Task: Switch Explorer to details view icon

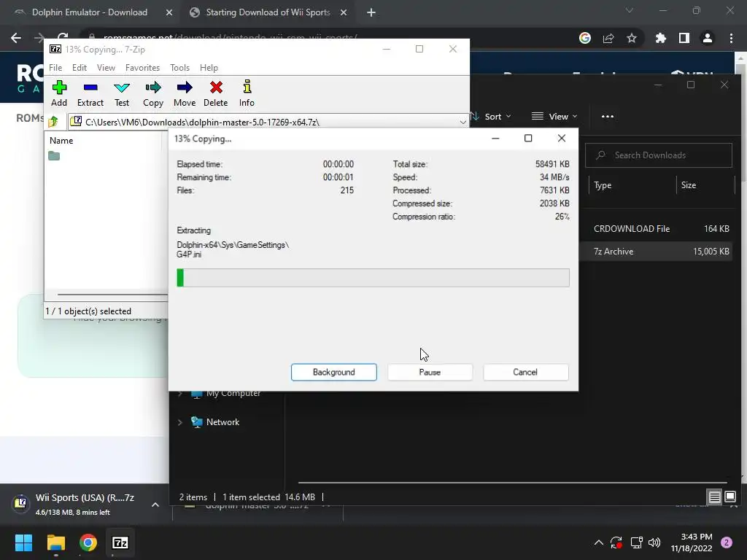Action: click(715, 497)
